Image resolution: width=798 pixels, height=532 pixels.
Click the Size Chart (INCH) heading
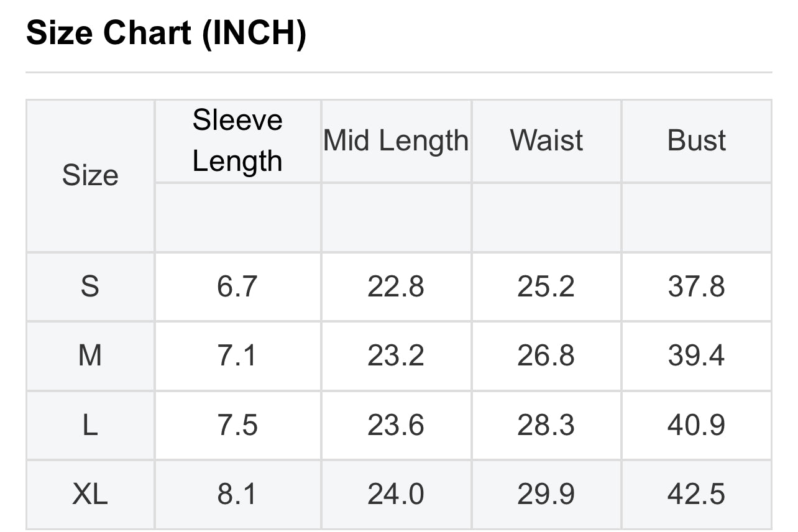166,34
